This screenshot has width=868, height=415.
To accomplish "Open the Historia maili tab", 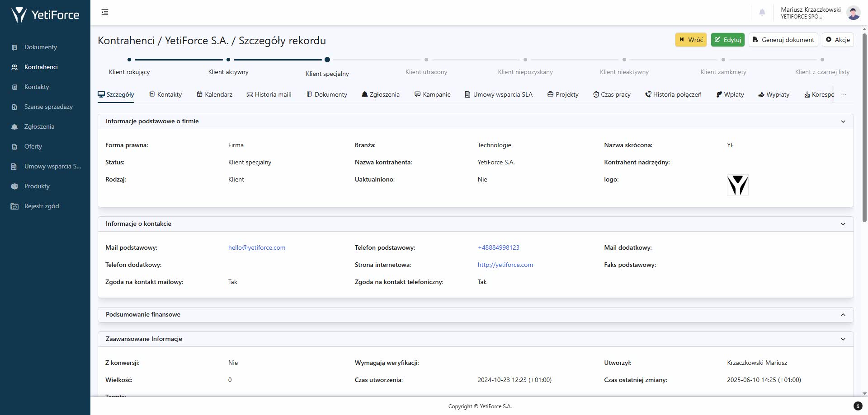I will click(269, 94).
